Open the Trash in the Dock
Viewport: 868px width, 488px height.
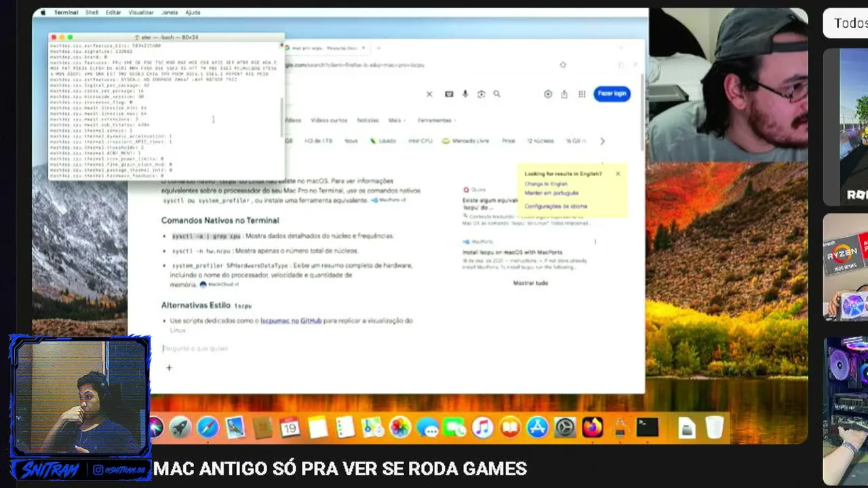click(715, 428)
